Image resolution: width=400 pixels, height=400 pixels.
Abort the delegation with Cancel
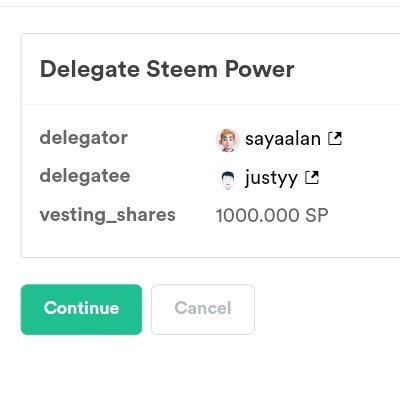(x=203, y=309)
